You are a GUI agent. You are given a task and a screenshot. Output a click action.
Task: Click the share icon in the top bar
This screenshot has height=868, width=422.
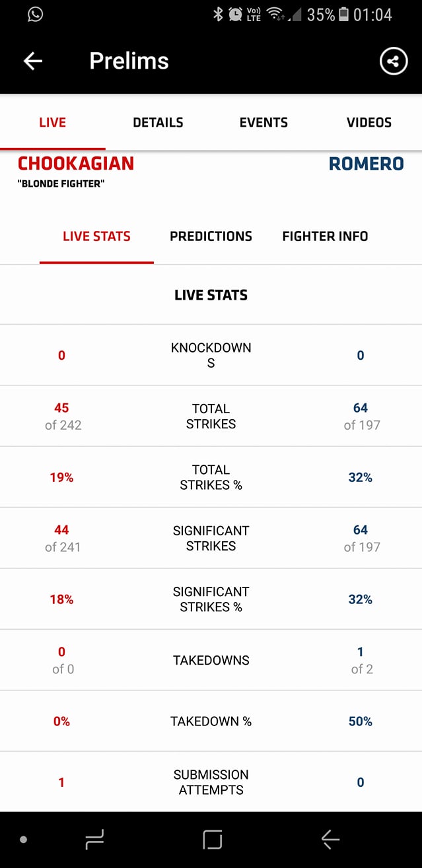pyautogui.click(x=394, y=61)
